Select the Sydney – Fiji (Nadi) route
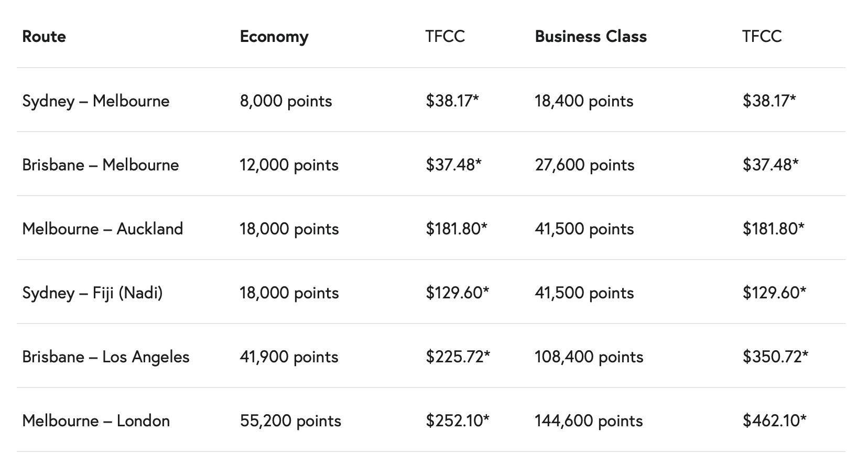This screenshot has width=868, height=474. [x=92, y=293]
